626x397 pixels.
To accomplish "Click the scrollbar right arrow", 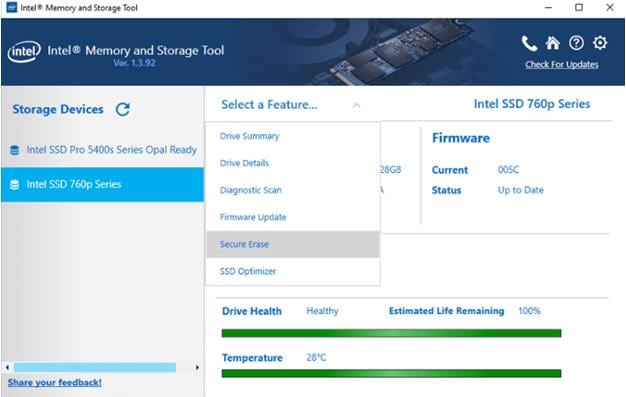I will [197, 367].
